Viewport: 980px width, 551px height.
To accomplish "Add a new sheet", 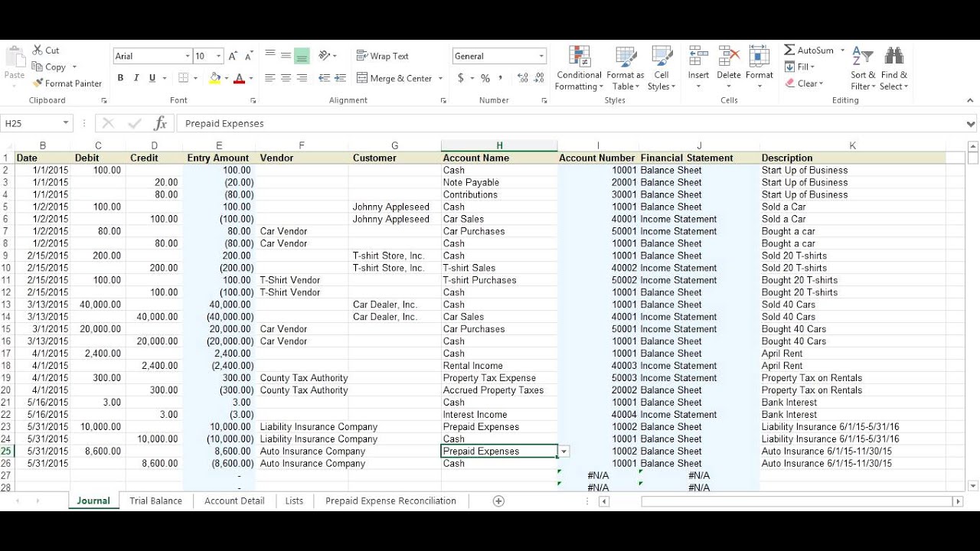I will (498, 500).
